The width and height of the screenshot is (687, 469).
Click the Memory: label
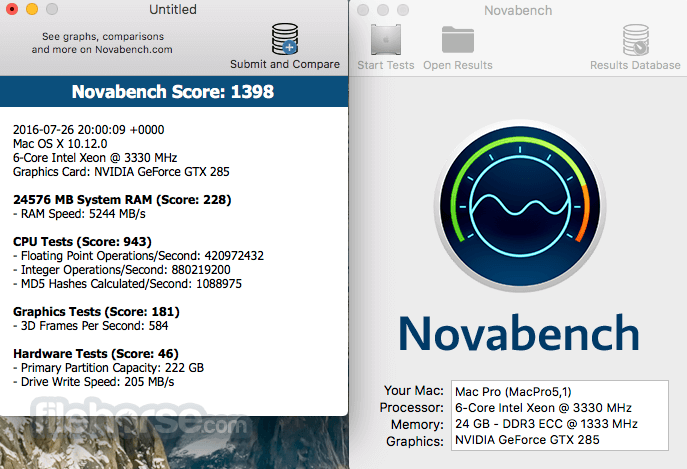point(418,425)
